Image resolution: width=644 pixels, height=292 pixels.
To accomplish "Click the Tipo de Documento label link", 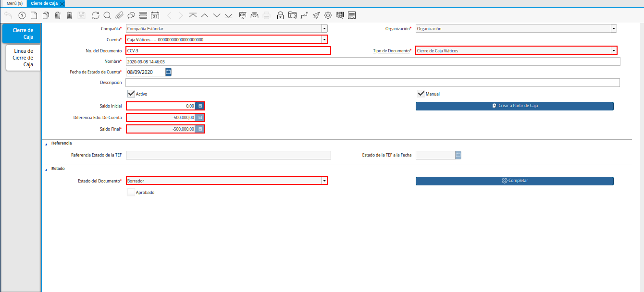I will pos(391,51).
